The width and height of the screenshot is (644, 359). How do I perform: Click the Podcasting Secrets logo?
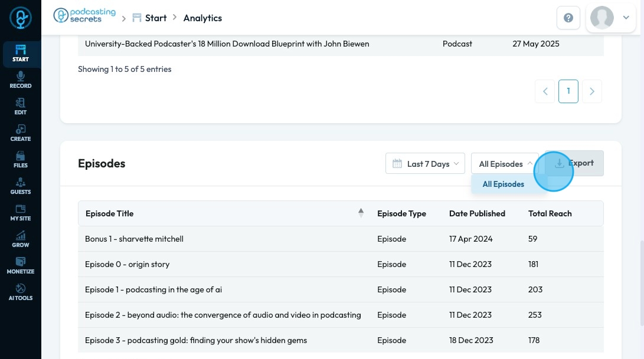coord(84,16)
